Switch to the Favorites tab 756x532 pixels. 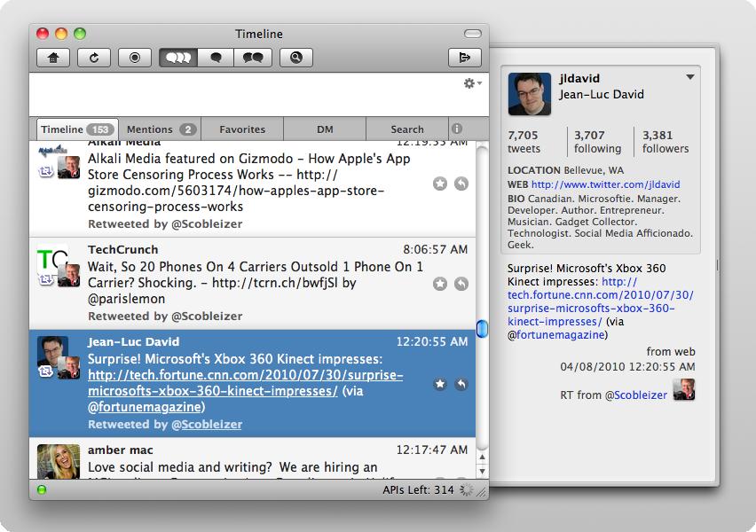point(241,129)
